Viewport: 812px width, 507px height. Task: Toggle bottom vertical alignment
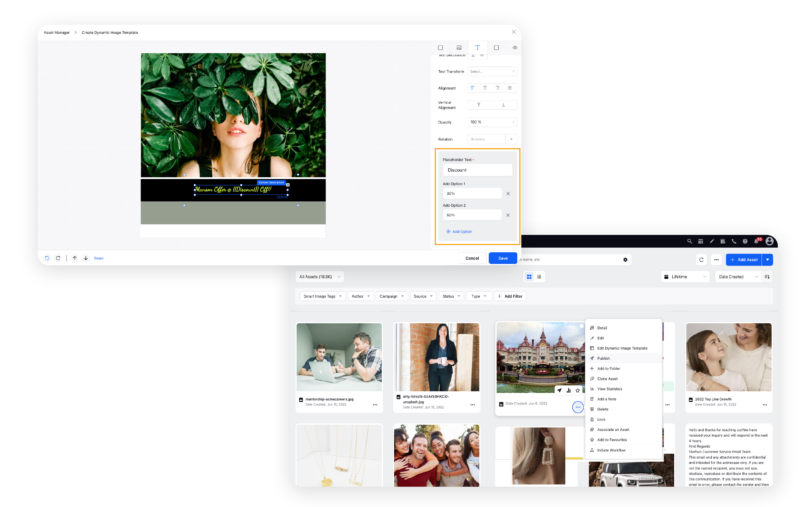504,104
